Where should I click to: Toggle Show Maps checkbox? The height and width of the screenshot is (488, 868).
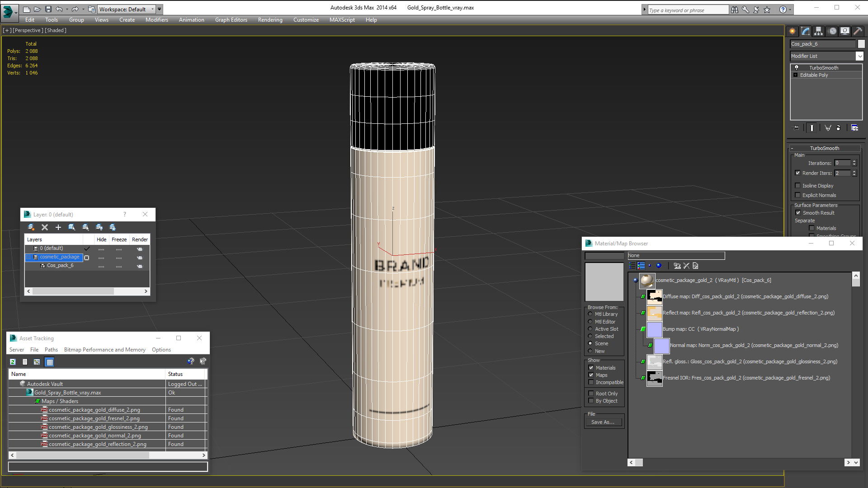pos(591,375)
